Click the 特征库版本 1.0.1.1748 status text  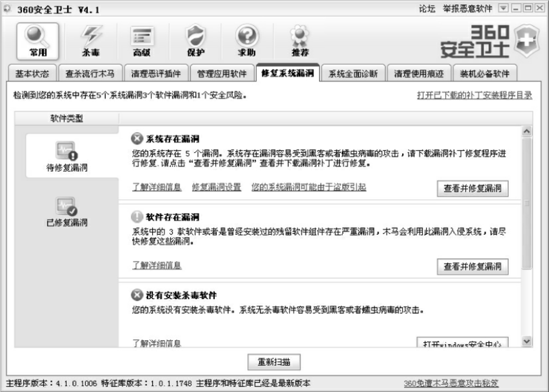147,383
